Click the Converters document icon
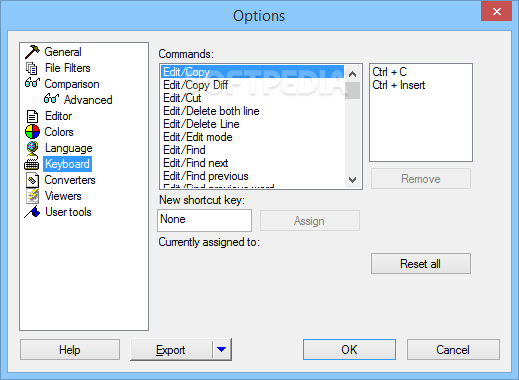 (x=32, y=180)
